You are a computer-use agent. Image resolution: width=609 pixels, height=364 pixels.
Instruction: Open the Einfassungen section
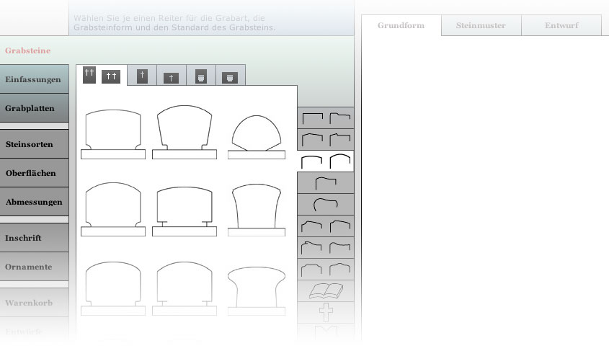tap(34, 79)
